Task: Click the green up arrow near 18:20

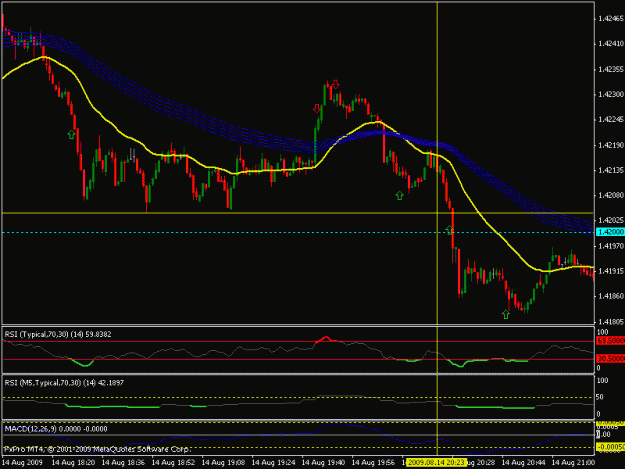Action: click(71, 134)
